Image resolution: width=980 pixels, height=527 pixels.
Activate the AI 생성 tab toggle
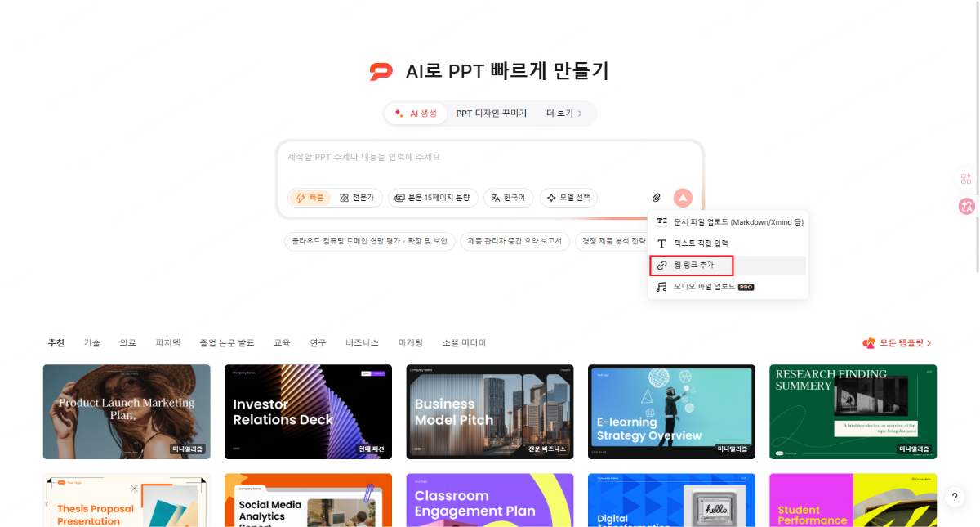pyautogui.click(x=415, y=114)
